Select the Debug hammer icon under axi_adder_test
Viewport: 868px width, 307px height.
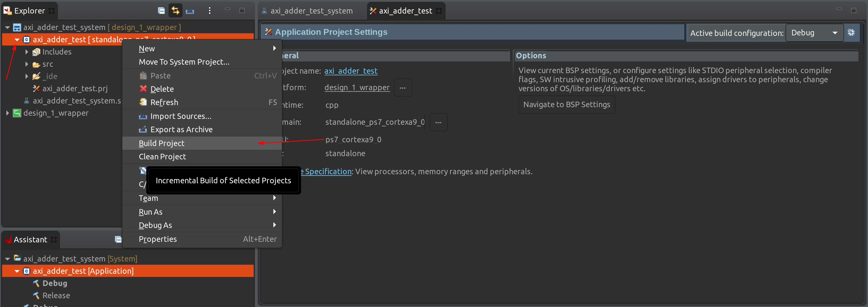pos(36,283)
